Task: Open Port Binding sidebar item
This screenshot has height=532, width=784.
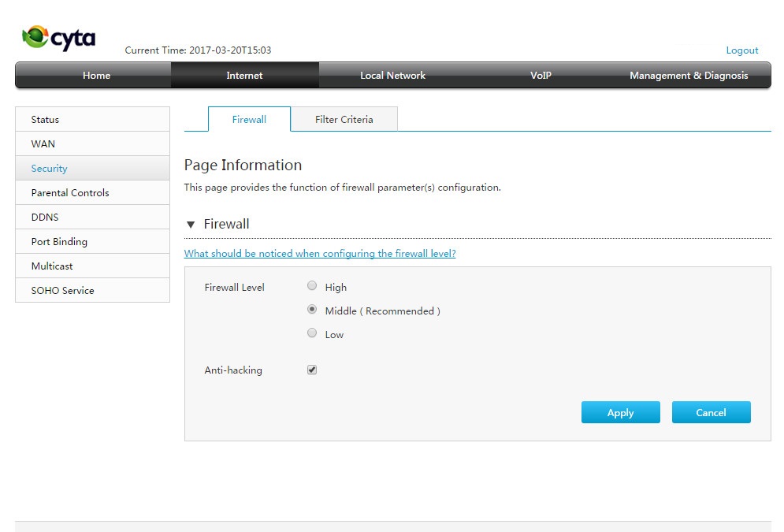Action: tap(92, 241)
